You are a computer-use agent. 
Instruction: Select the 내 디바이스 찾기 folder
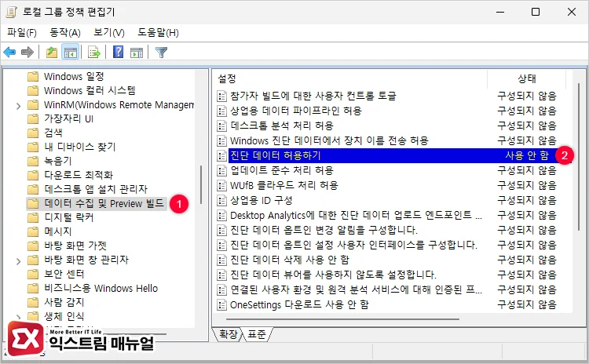pos(79,147)
